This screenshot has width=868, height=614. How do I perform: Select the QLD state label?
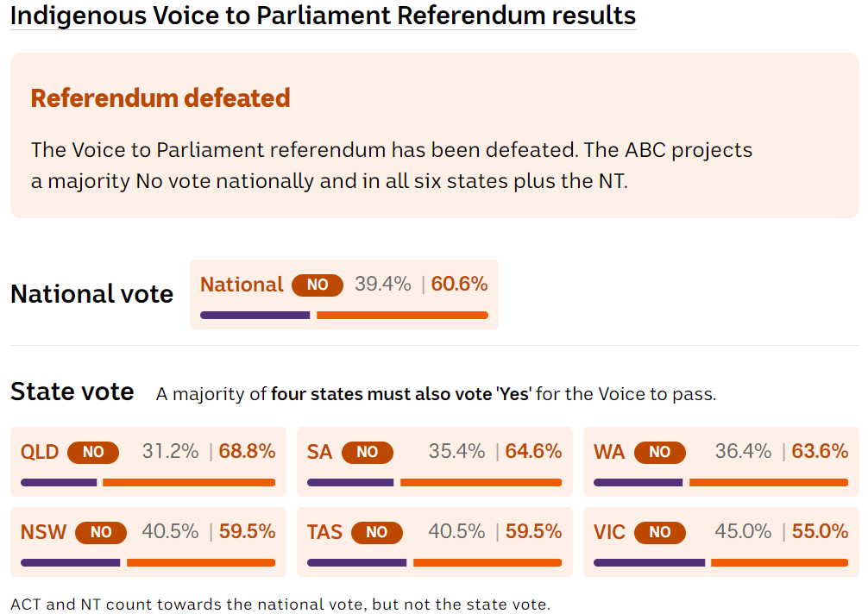click(x=40, y=452)
